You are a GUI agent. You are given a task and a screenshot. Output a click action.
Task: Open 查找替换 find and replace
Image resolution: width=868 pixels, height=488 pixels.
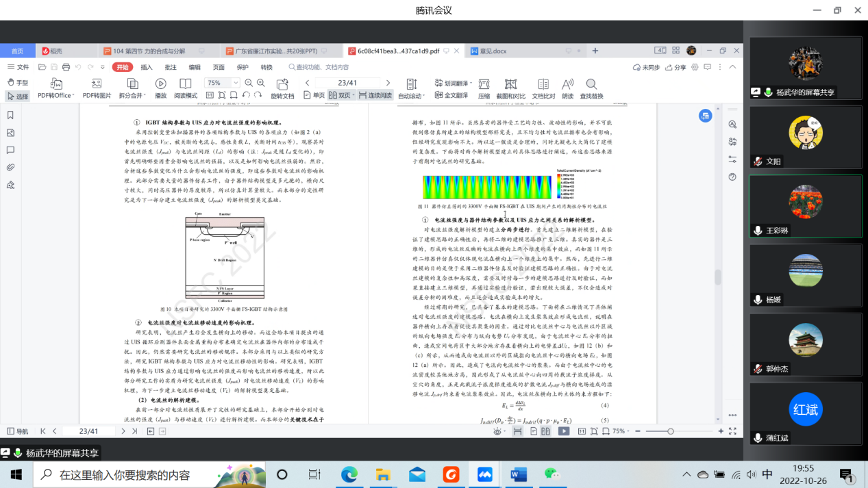coord(591,84)
